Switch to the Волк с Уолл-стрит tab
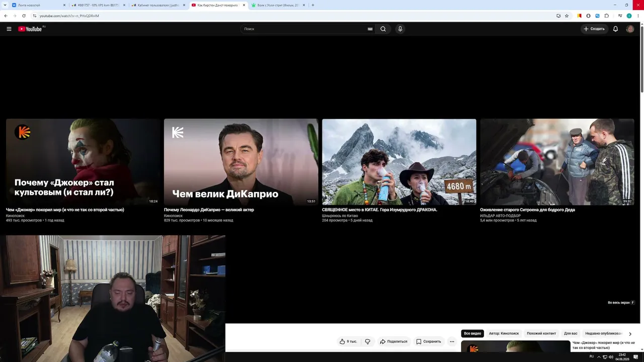The height and width of the screenshot is (362, 644). pos(278,5)
